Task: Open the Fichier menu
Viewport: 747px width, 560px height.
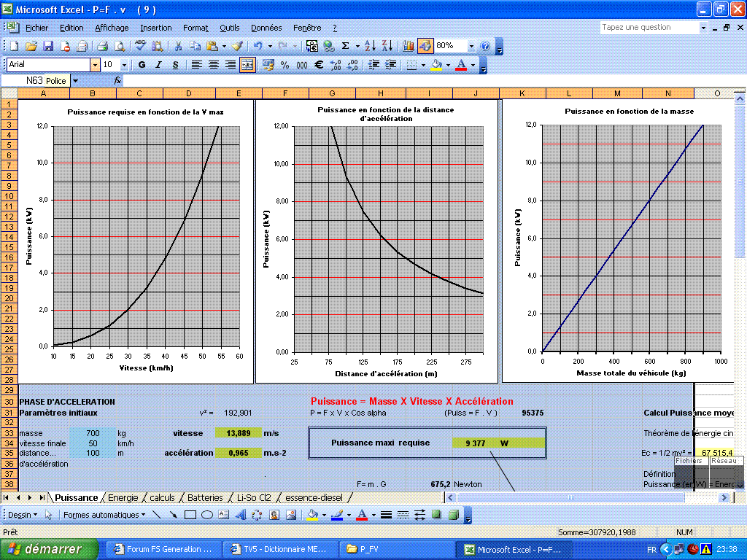Action: click(x=36, y=28)
